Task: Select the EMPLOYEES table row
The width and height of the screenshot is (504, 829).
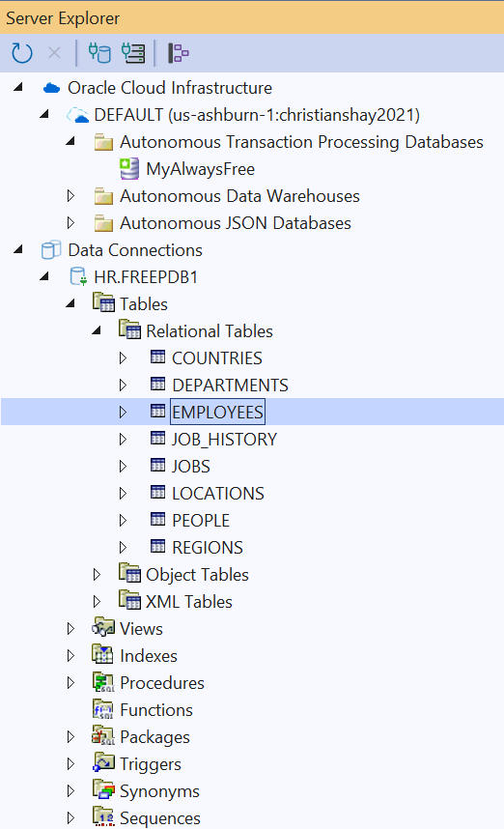Action: coord(252,412)
